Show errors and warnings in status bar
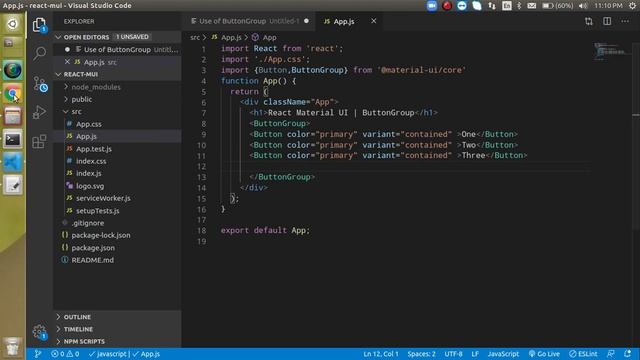 point(65,354)
